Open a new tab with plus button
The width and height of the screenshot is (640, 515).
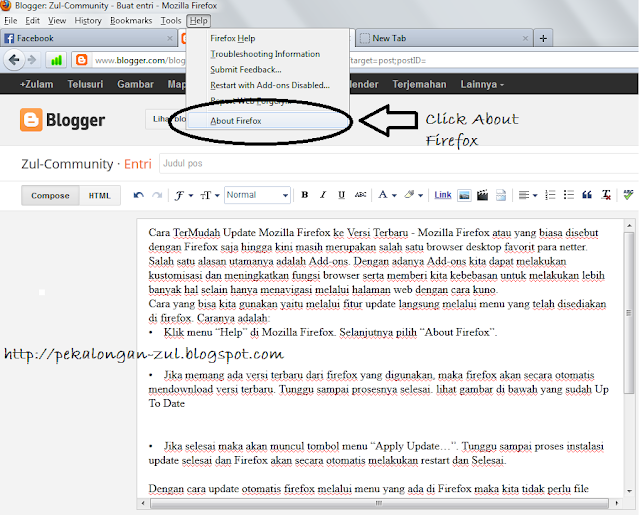[543, 38]
